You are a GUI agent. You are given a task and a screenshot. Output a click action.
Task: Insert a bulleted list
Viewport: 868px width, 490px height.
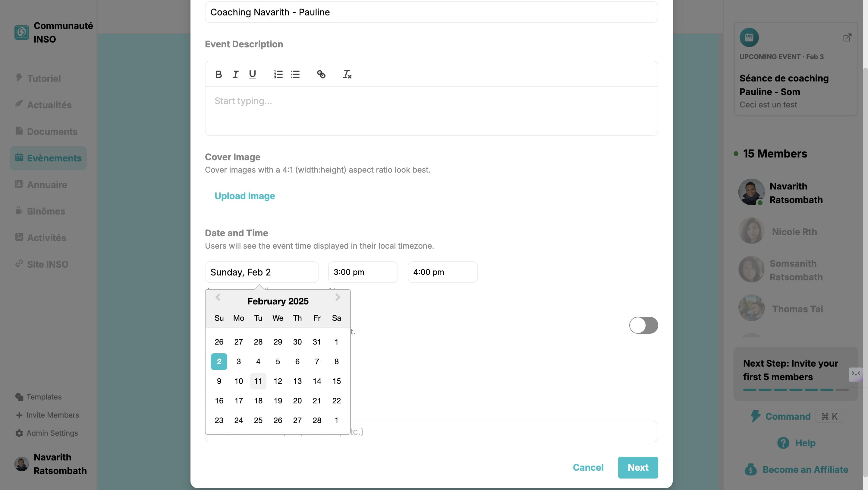(x=295, y=74)
